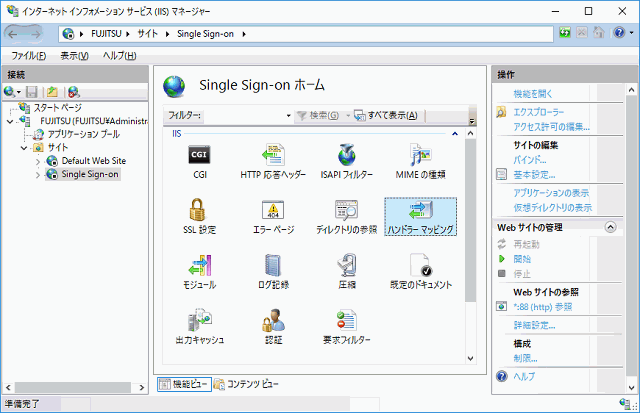Screen dimensions: 640x413
Task: Click the サイト breadcrumb in the address bar
Action: (x=147, y=34)
